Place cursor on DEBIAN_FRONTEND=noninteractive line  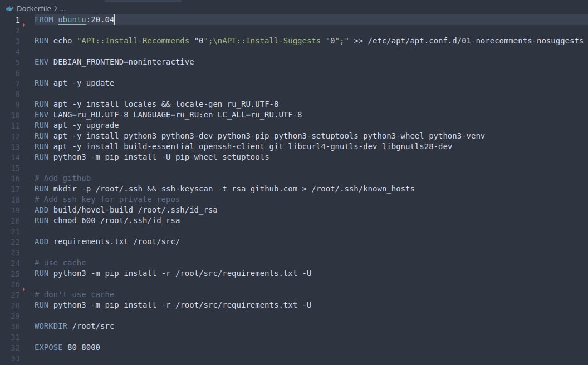pos(114,62)
